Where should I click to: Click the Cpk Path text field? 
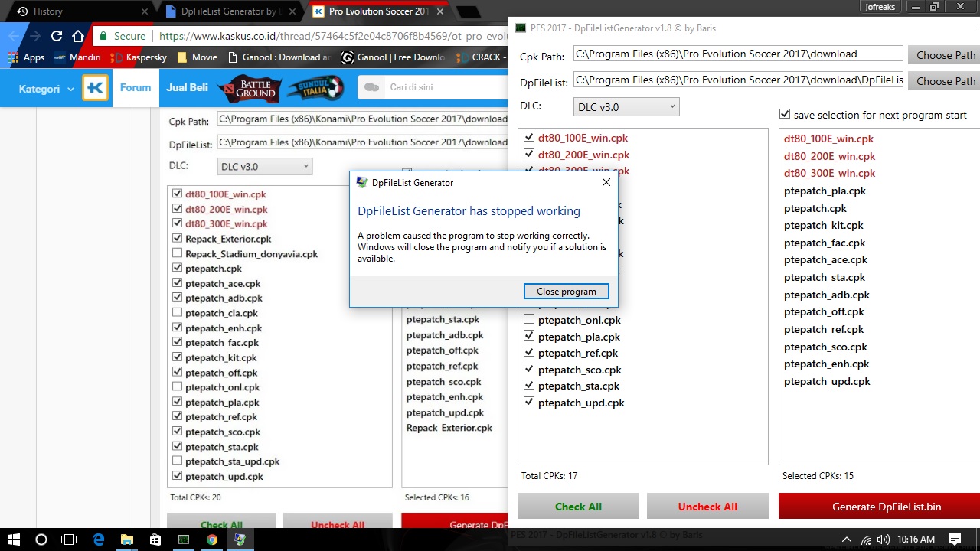[738, 54]
